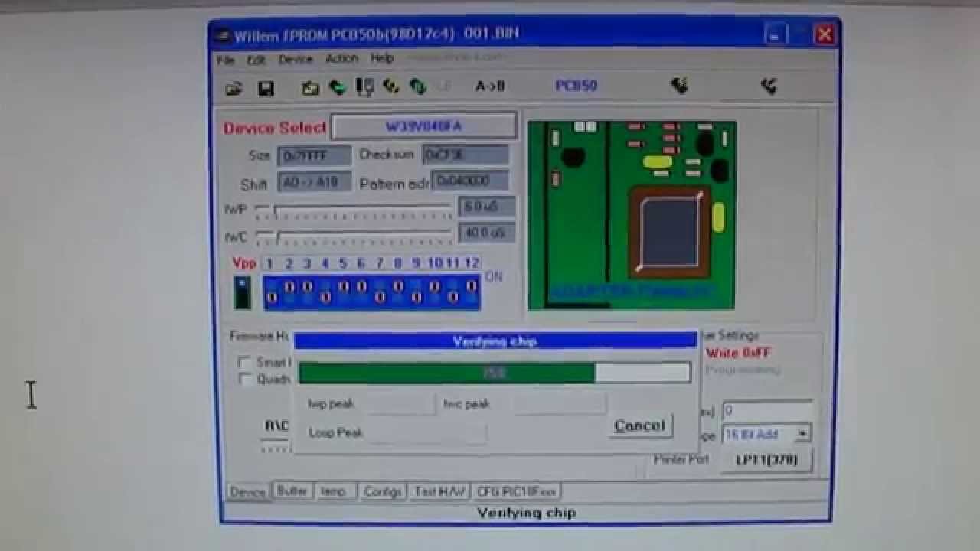Screen dimensions: 980x551
Task: Click the green chip icon before the device-chip icon
Action: [337, 88]
